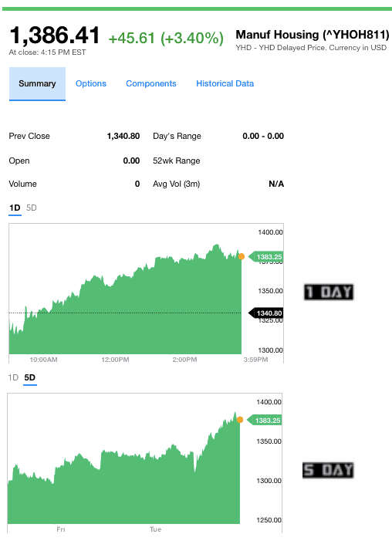Select 5D range above second chart
Screen dimensions: 392x551
(30, 378)
